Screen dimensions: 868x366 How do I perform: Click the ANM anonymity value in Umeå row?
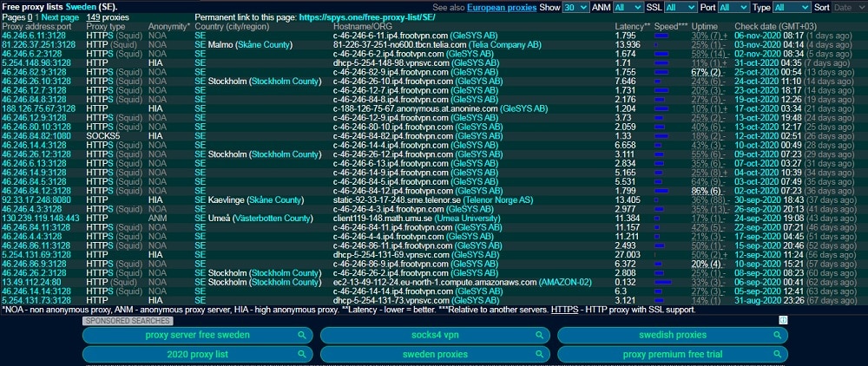[155, 219]
